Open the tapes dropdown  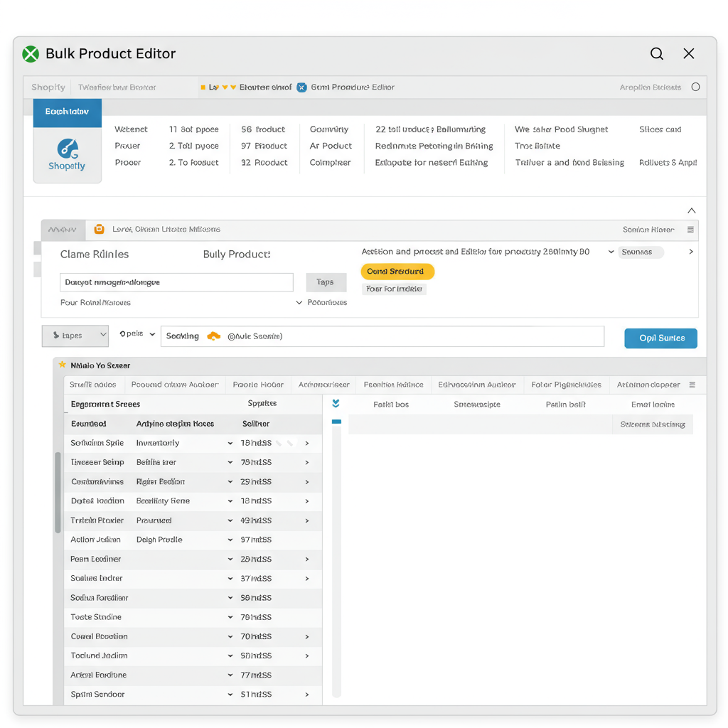click(75, 336)
